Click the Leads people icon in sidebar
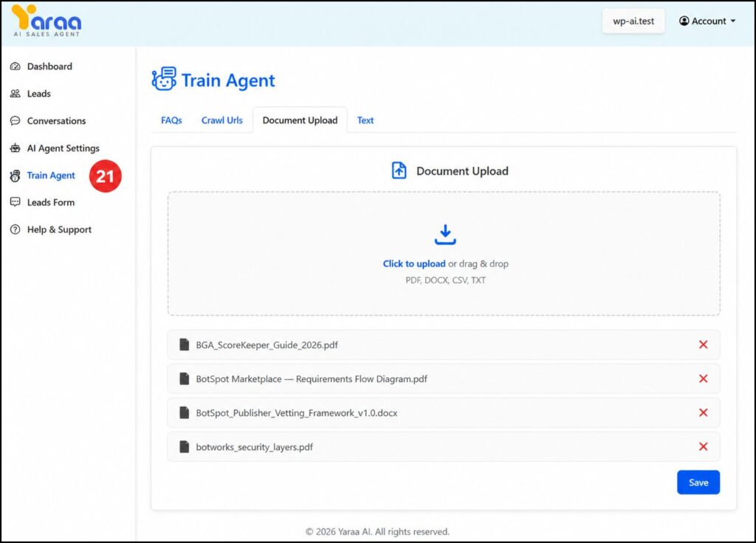Screen dimensions: 756x543 (16, 94)
